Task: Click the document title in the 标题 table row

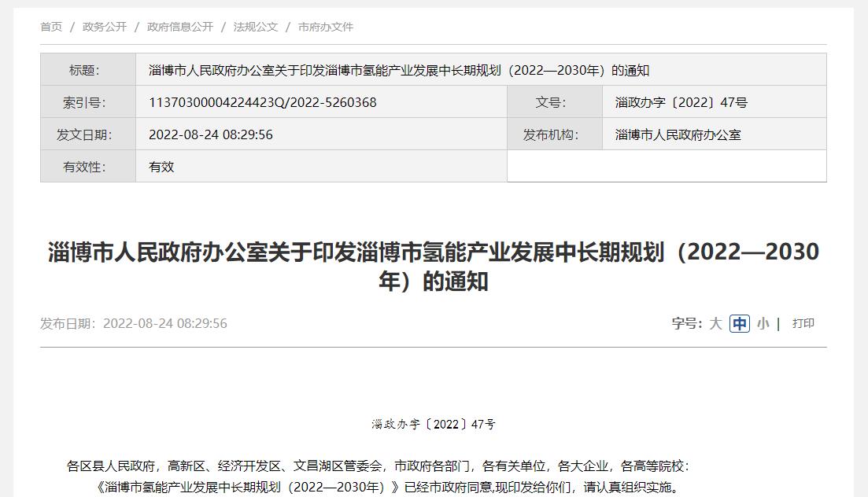Action: pos(399,70)
